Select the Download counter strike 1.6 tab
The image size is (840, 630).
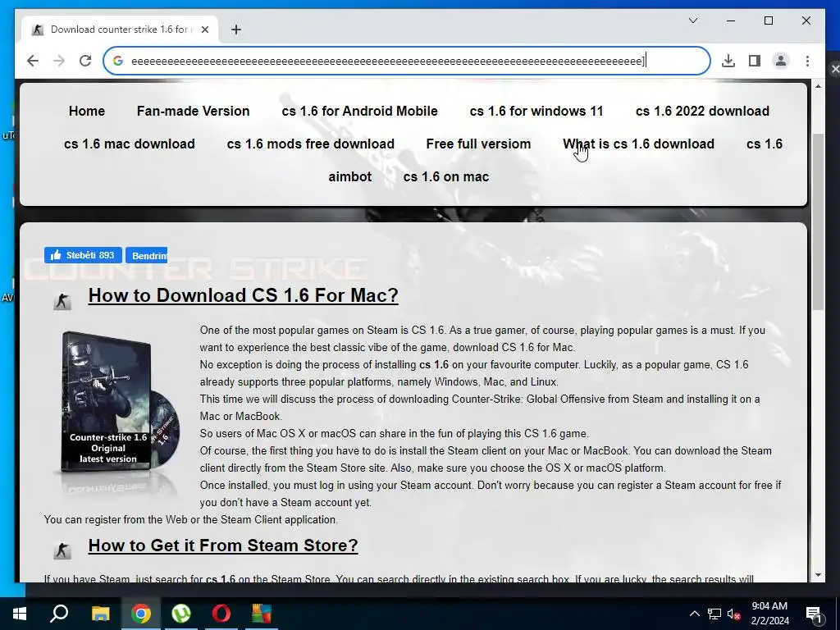(119, 30)
